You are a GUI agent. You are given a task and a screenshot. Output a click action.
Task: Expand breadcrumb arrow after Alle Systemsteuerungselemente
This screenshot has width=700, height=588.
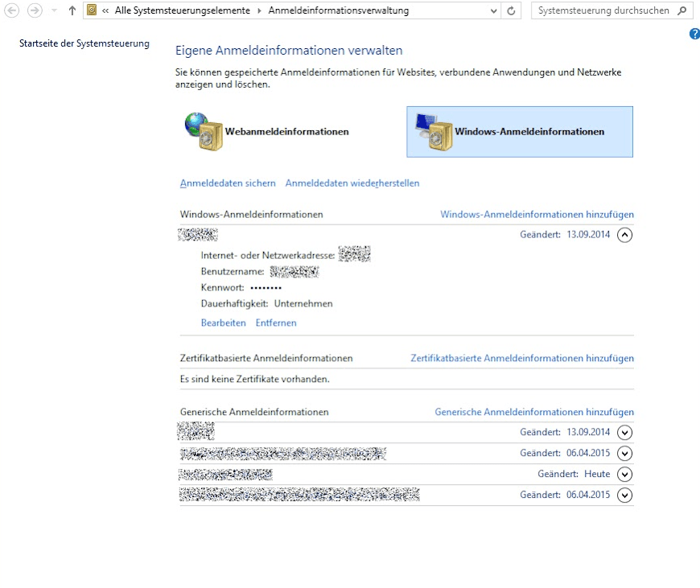point(259,10)
